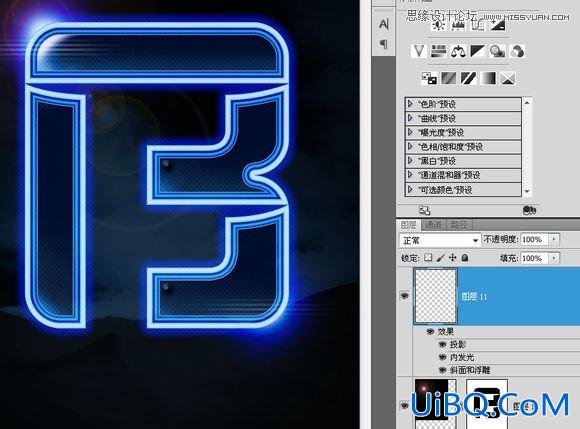Click the 内发光 effect label

click(x=462, y=357)
